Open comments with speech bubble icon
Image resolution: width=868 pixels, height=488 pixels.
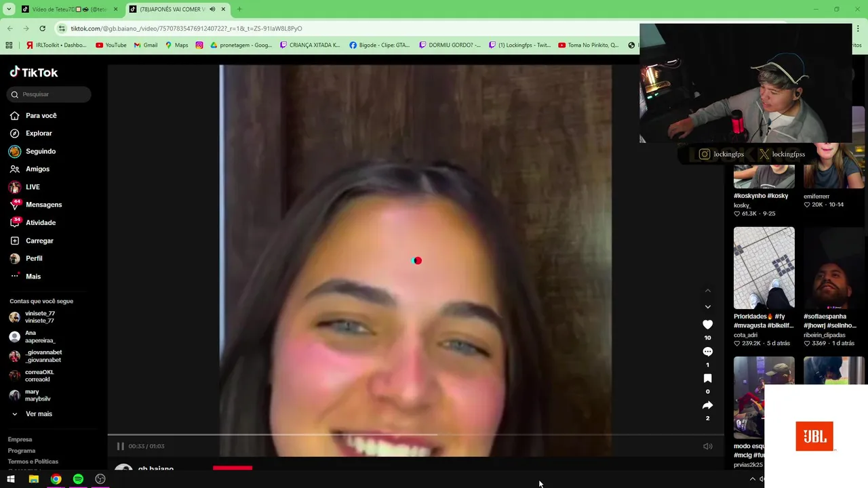coord(707,352)
